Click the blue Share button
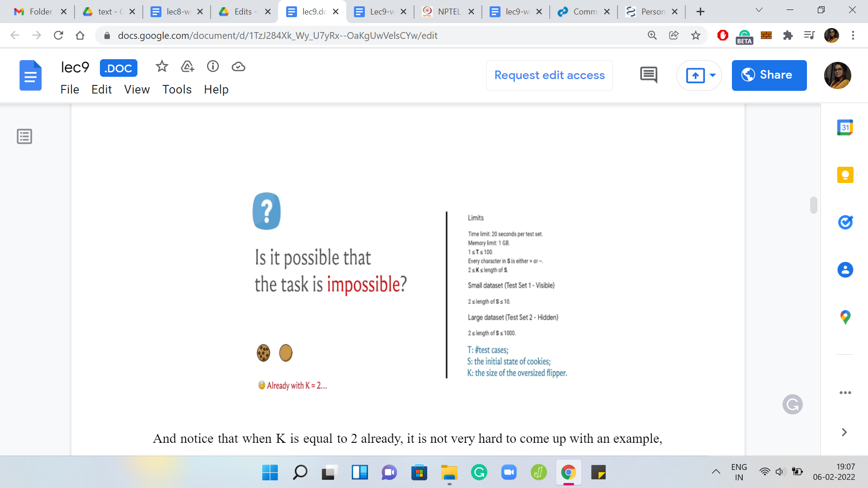Viewport: 868px width, 488px height. click(769, 75)
